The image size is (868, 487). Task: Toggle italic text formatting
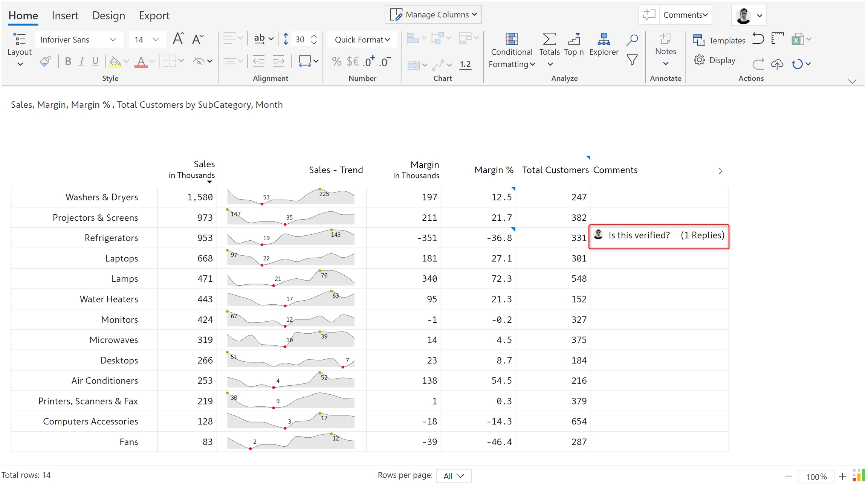coord(81,61)
